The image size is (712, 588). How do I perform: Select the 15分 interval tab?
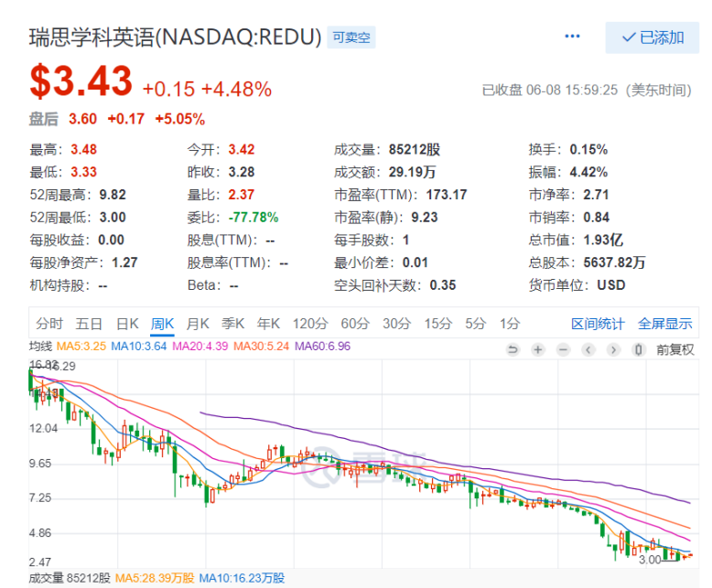(x=437, y=324)
